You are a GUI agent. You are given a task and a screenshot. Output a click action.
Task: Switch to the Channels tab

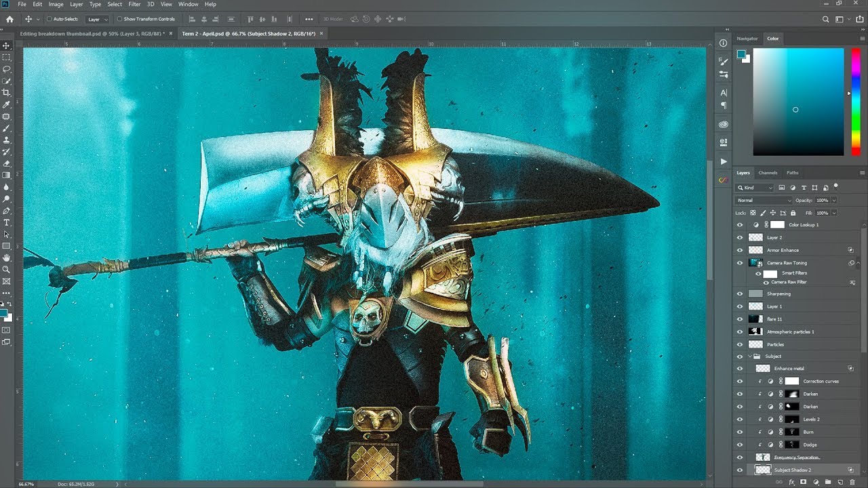[768, 173]
